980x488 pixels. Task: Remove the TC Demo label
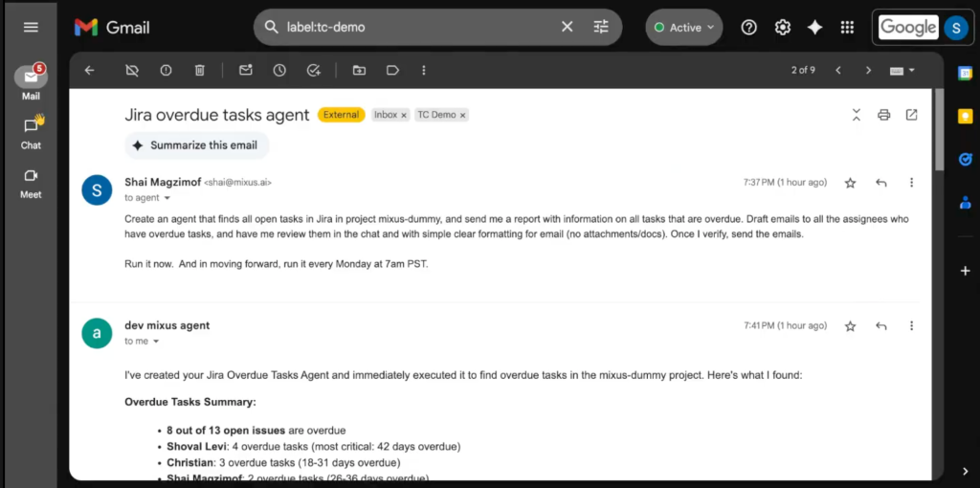pyautogui.click(x=463, y=115)
